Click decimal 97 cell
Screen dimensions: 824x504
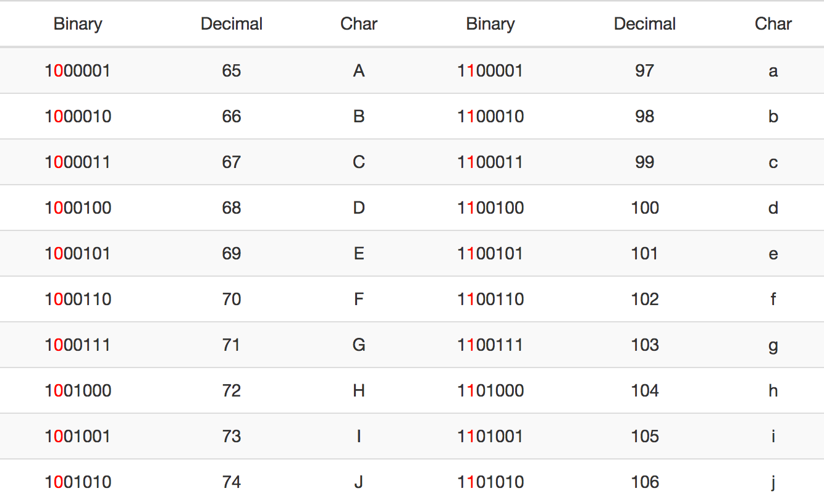tap(645, 70)
